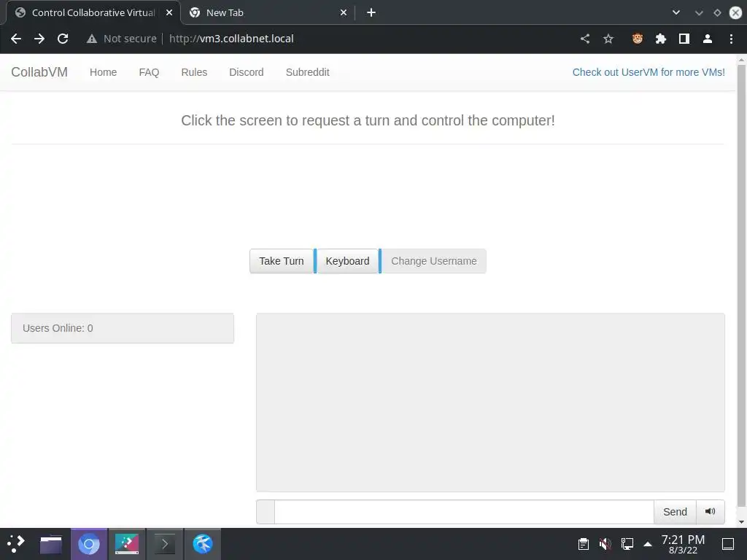Share this page via the share icon
This screenshot has width=747, height=560.
coord(585,39)
